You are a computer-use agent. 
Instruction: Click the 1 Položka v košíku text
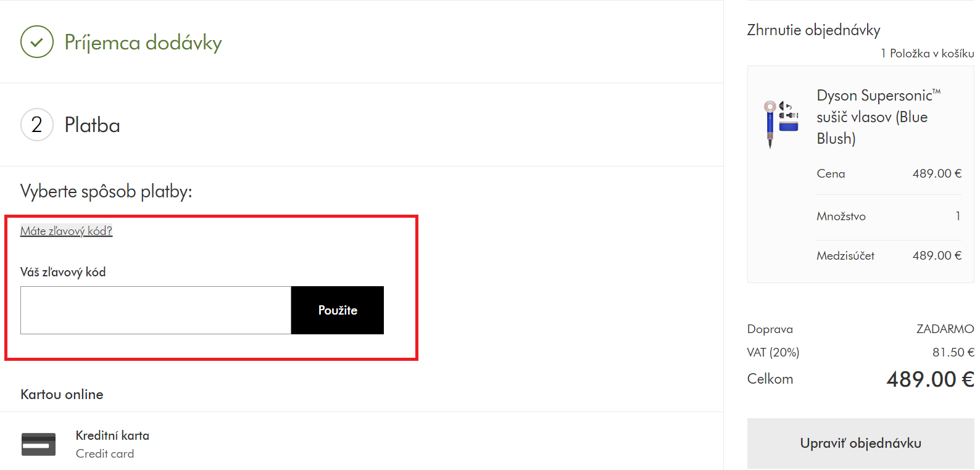[x=928, y=54]
